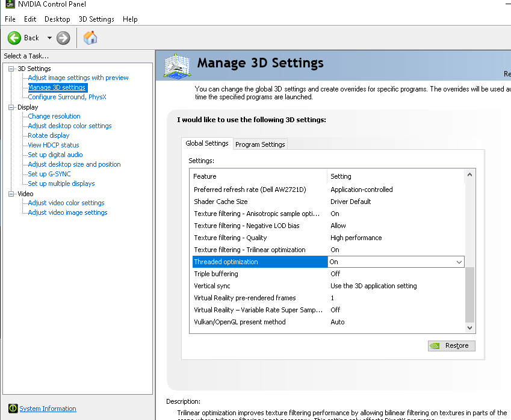This screenshot has height=420, width=511.
Task: Open the 3D Settings menu
Action: point(96,19)
